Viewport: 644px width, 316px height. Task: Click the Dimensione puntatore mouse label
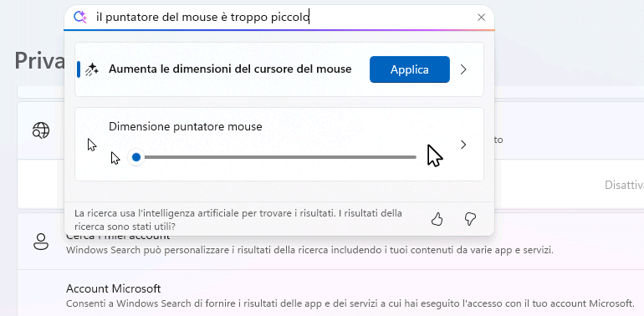185,127
